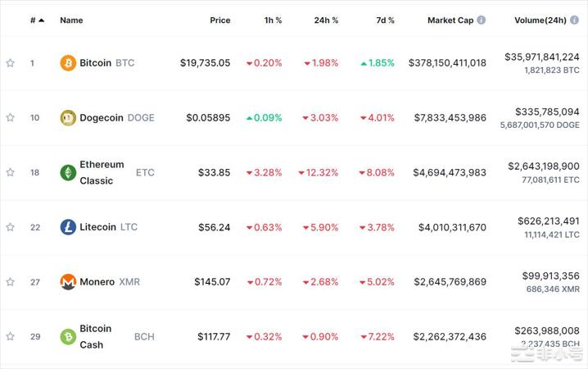Sort the table by 24h % column
Screen dimensions: 588x369
(325, 20)
